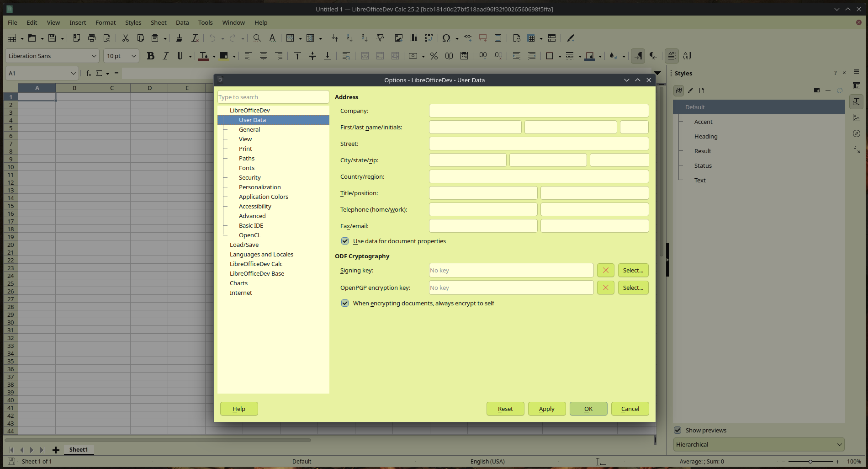Toggle Bold formatting icon
The height and width of the screenshot is (469, 868).
pyautogui.click(x=150, y=56)
